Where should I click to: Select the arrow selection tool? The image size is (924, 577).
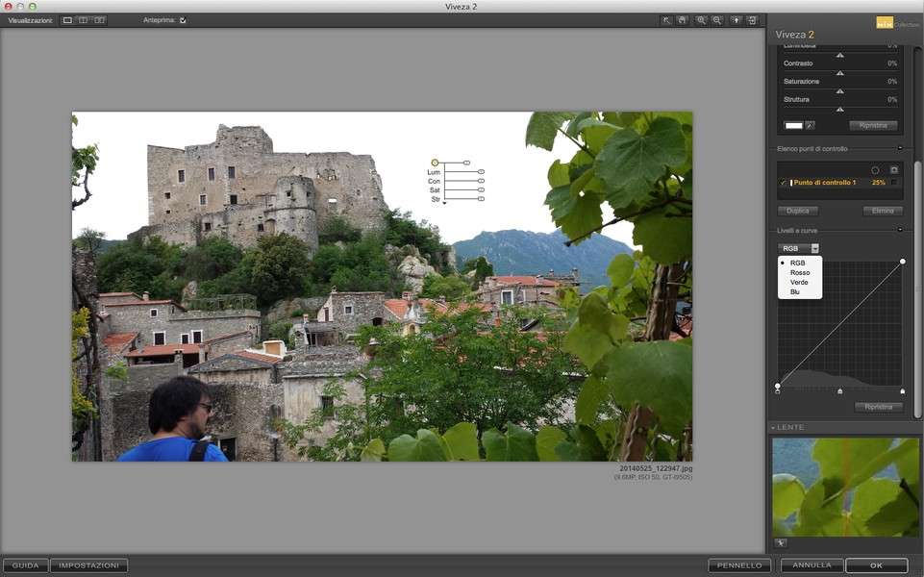[x=666, y=20]
